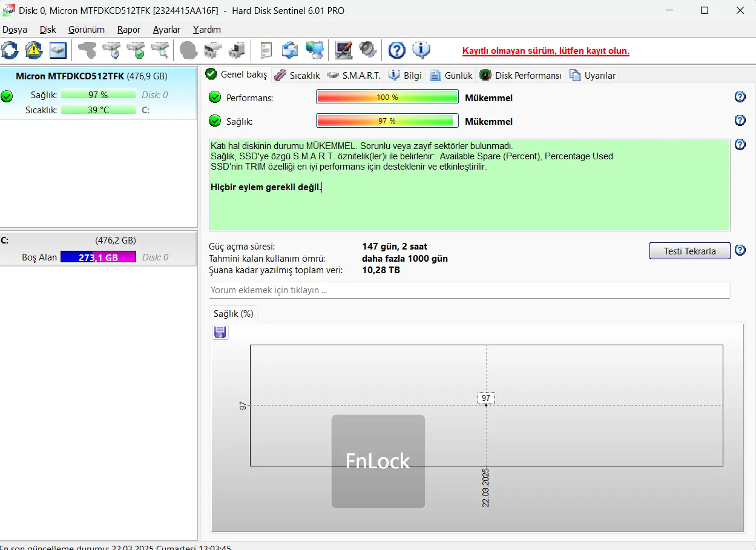Click the Sağlık 97 % gradient bar
This screenshot has height=550, width=756.
click(x=387, y=121)
